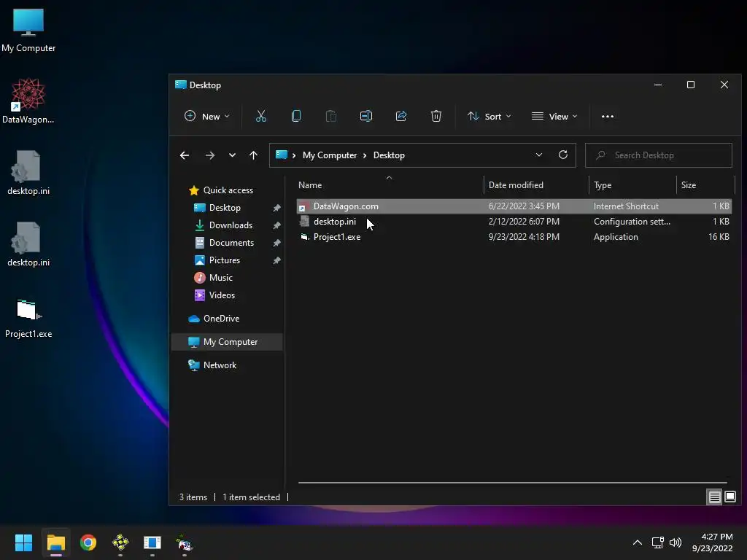Select DataWagon shortcut on the desktop

point(28,101)
